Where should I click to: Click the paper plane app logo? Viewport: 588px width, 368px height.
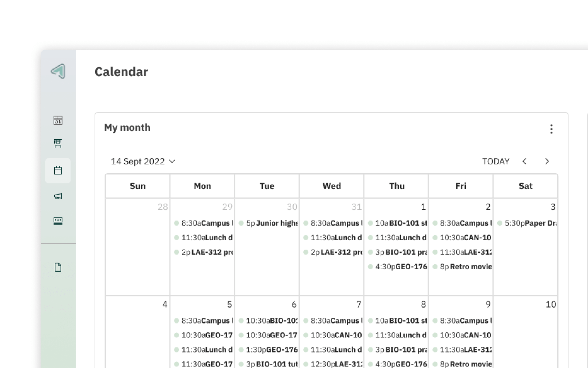tap(58, 71)
